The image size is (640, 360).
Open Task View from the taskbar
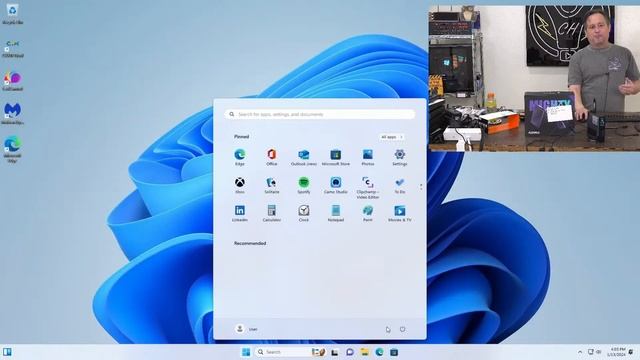335,352
